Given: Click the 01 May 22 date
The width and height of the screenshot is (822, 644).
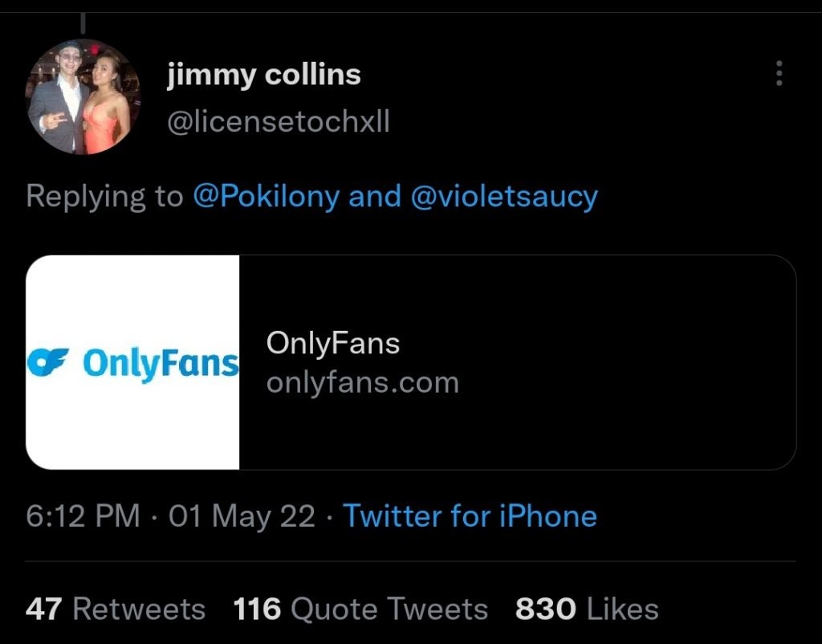Looking at the screenshot, I should (x=242, y=516).
